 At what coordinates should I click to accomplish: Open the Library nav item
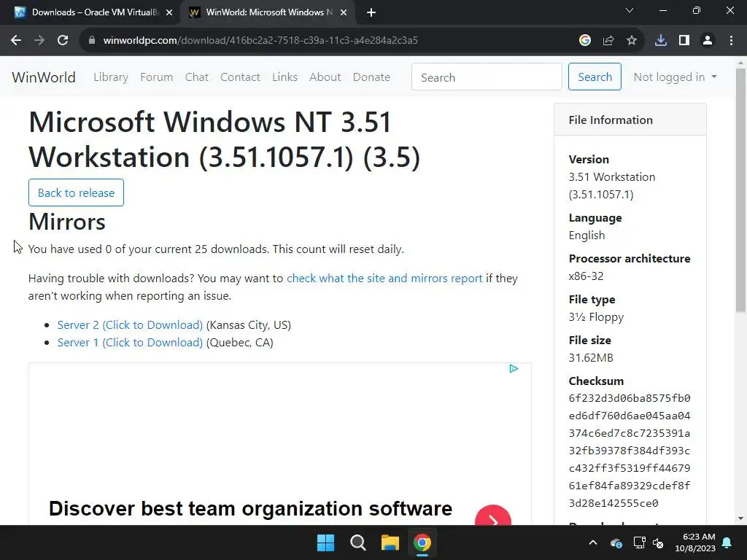tap(111, 77)
